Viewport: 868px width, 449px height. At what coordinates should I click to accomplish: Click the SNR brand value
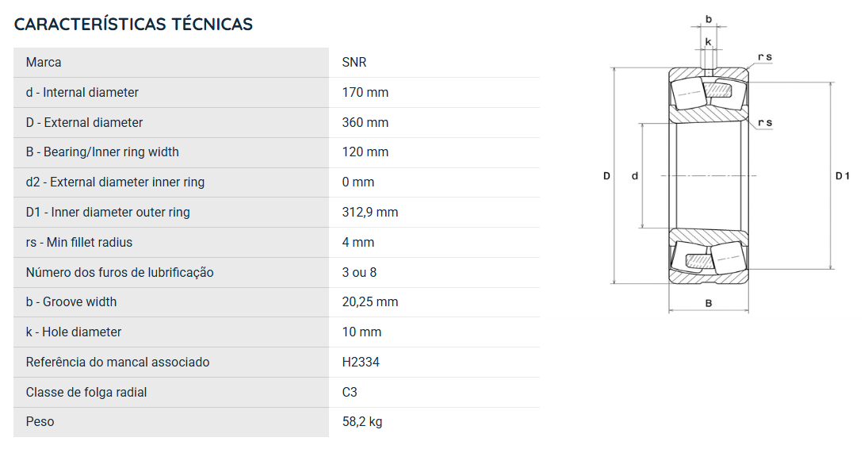pyautogui.click(x=354, y=62)
